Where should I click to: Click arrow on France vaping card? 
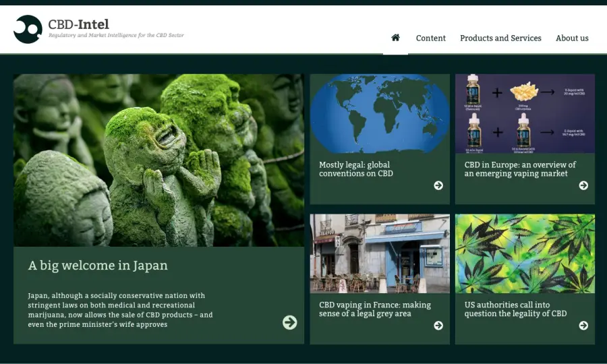438,326
